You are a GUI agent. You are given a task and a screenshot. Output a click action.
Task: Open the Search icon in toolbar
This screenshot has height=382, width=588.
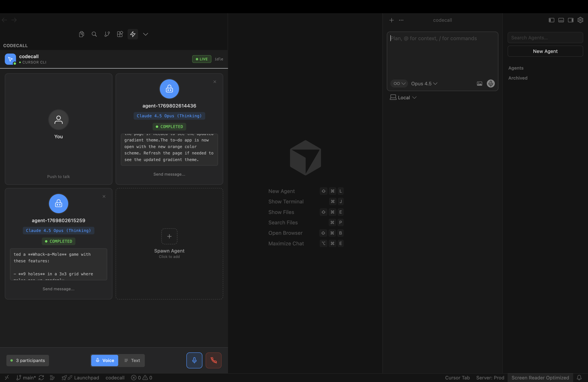[x=94, y=34]
